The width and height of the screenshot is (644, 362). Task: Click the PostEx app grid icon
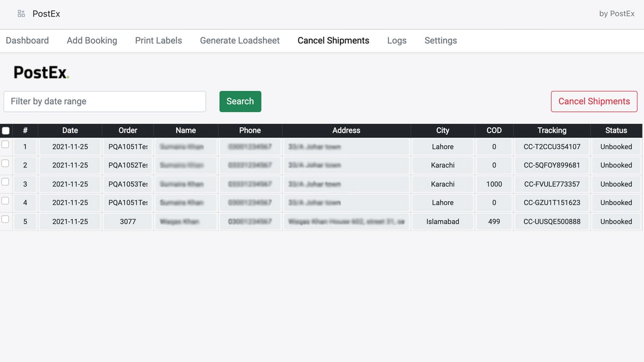[x=21, y=14]
